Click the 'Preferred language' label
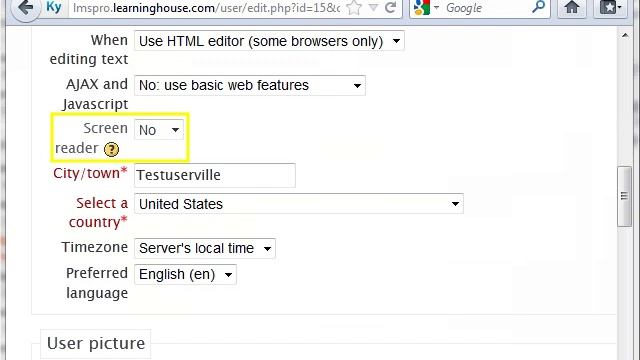This screenshot has width=640, height=360. (x=97, y=283)
